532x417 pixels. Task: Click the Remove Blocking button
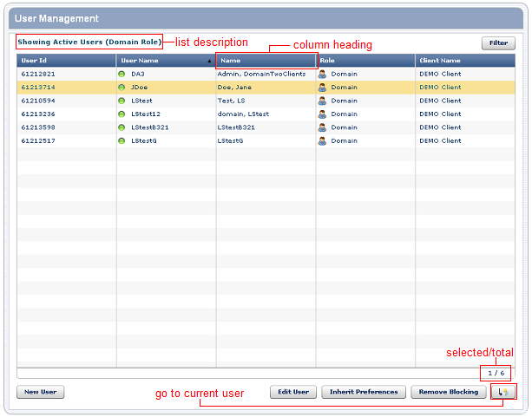[448, 392]
